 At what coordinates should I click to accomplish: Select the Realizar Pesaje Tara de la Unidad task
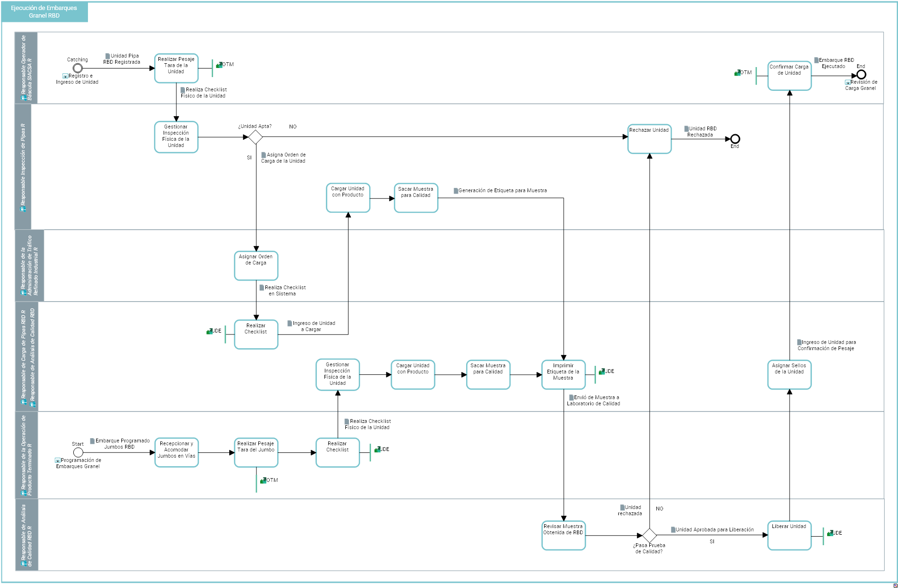coord(176,69)
